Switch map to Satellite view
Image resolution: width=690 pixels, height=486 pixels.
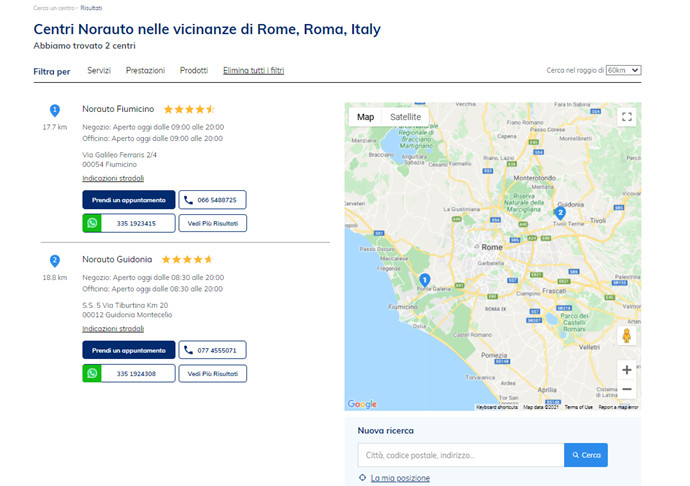point(405,117)
